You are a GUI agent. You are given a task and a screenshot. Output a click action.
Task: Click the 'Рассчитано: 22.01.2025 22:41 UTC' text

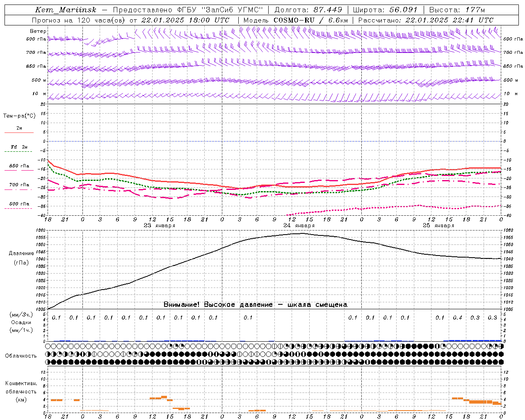pyautogui.click(x=426, y=20)
